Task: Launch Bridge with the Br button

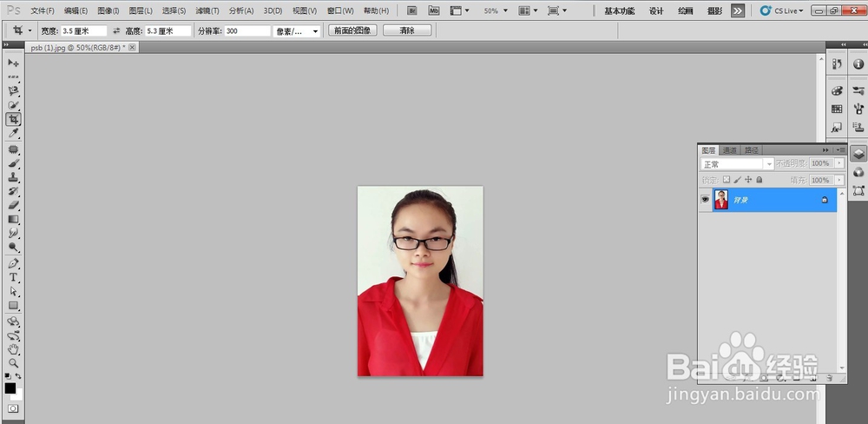Action: (411, 10)
